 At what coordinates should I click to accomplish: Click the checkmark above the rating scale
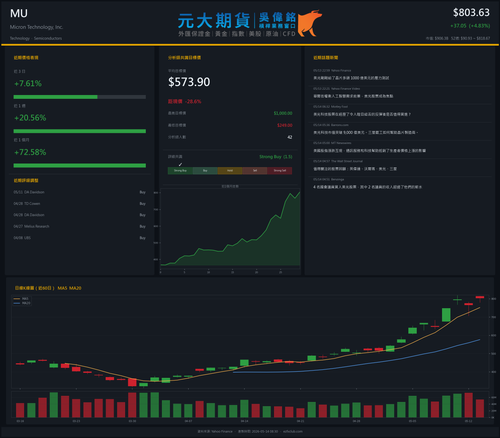[x=180, y=164]
